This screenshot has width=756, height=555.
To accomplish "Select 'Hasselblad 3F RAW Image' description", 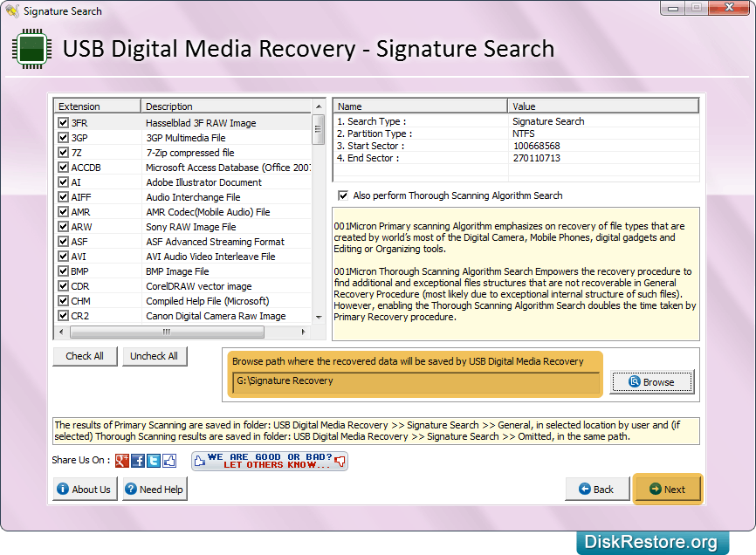I will click(x=201, y=123).
